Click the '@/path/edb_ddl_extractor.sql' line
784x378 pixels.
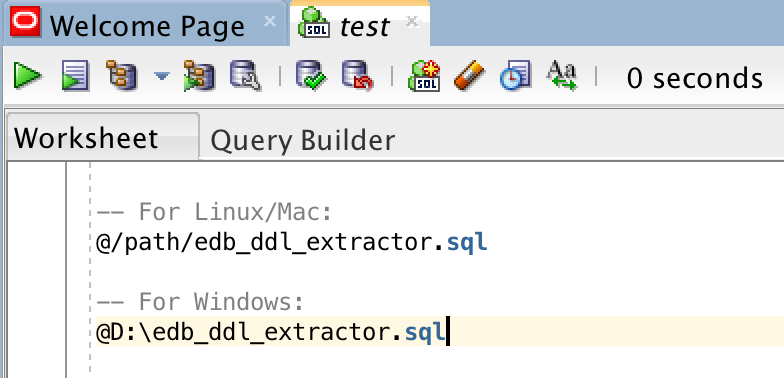click(292, 243)
